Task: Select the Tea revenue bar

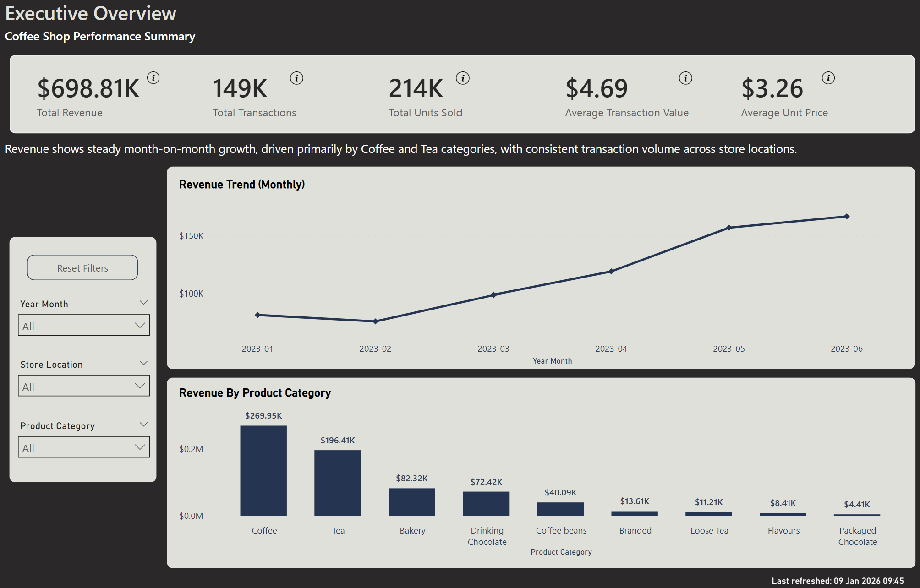Action: (x=338, y=483)
